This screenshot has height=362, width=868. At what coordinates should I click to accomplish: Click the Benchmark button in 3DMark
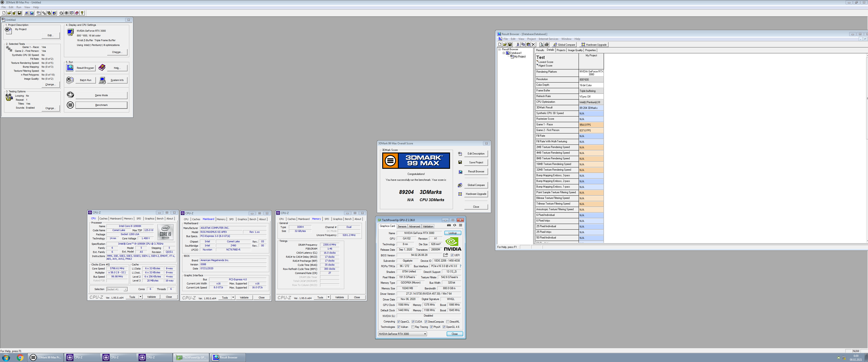[101, 105]
